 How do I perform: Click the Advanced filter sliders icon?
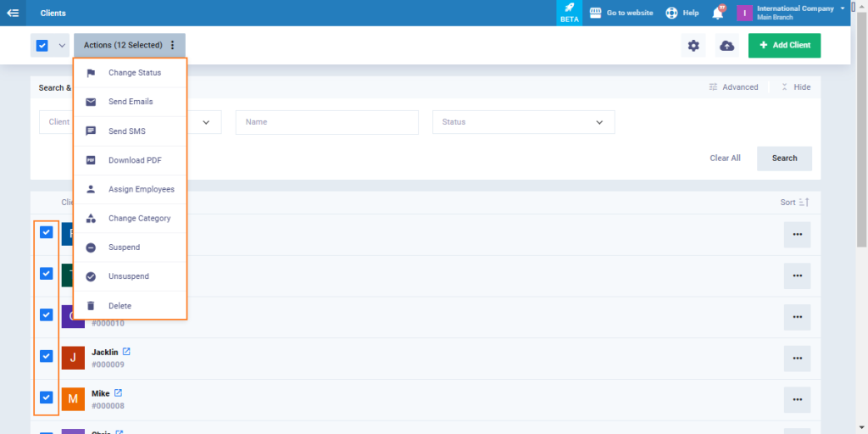pos(713,87)
